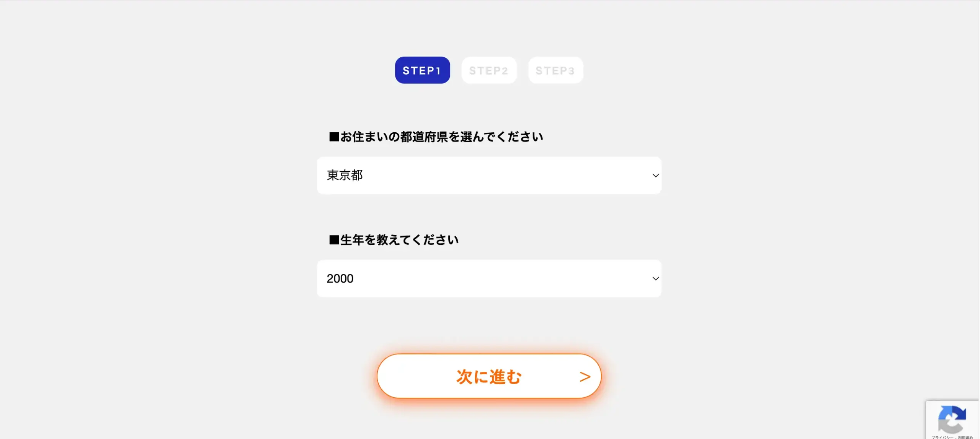Click the chevron on the prefecture selector

[x=655, y=176]
